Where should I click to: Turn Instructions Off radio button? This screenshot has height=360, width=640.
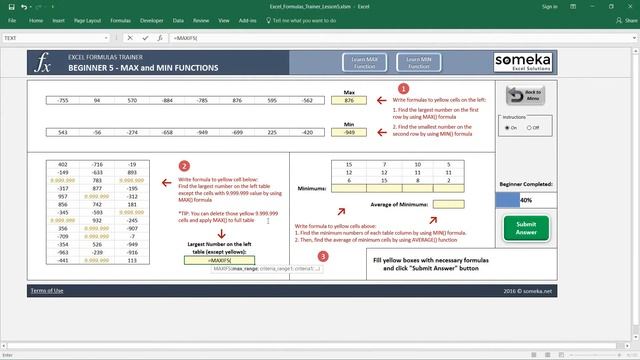529,128
